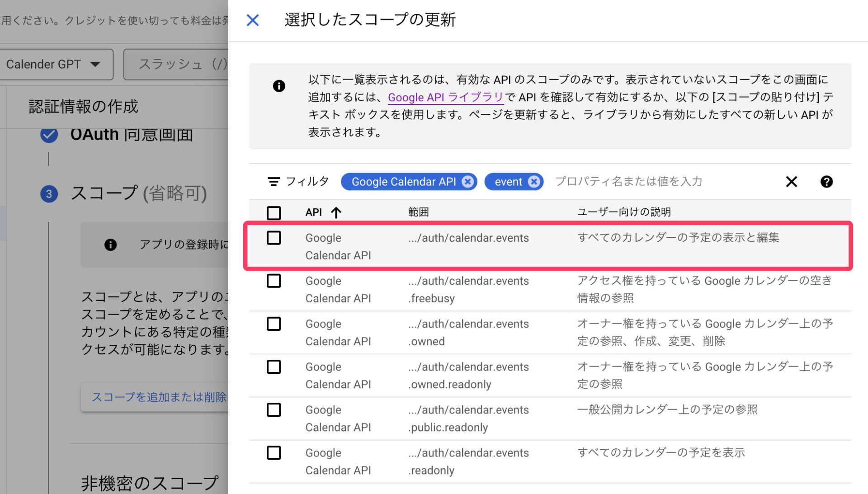Image resolution: width=868 pixels, height=494 pixels.
Task: Close the scope update panel with X
Action: [253, 20]
